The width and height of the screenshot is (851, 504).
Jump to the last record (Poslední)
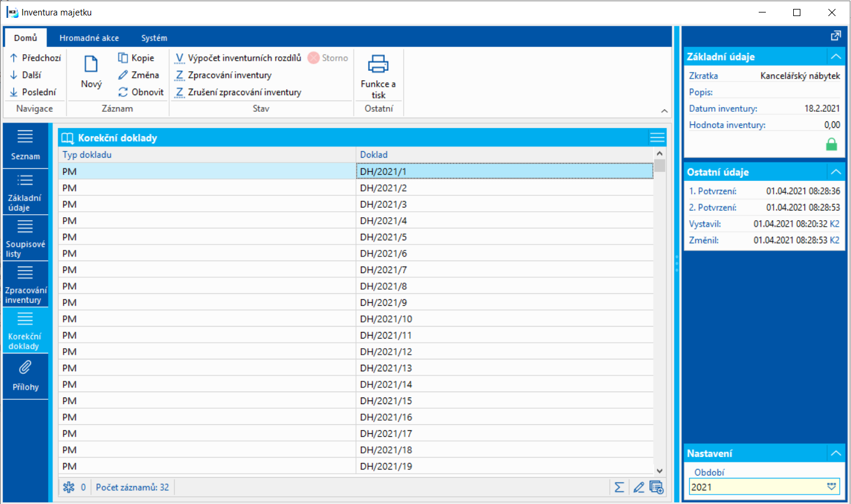[33, 92]
